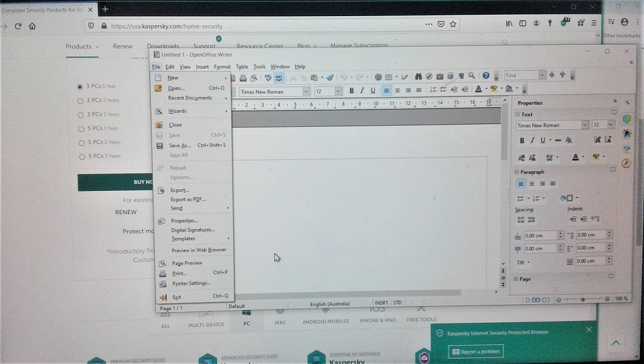Image resolution: width=644 pixels, height=364 pixels.
Task: Choose Export as PDF... from the File menu
Action: (193, 199)
